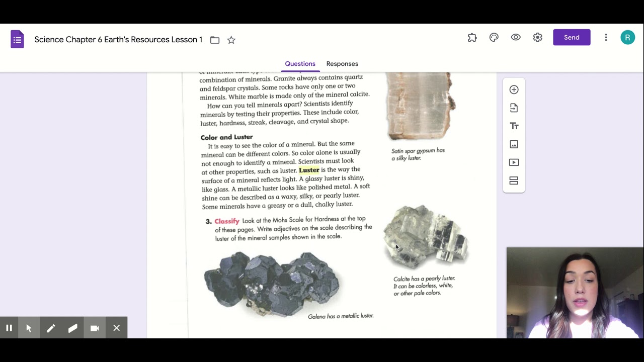Select the eraser tool in recorder

[72, 328]
